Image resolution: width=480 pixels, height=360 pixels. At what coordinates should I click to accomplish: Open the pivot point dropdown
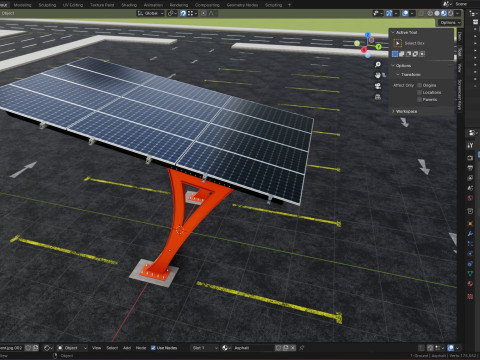coord(172,13)
